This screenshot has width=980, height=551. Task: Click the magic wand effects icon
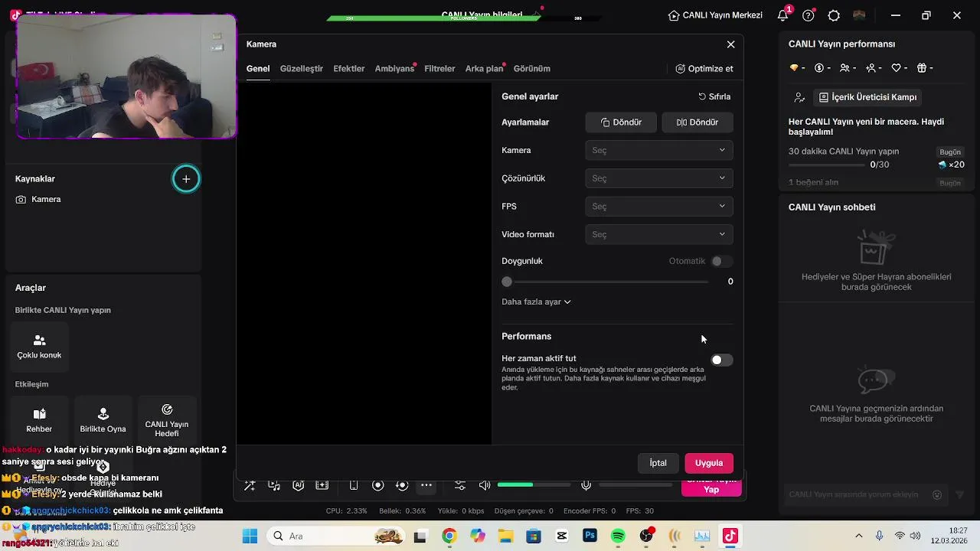[x=250, y=485]
